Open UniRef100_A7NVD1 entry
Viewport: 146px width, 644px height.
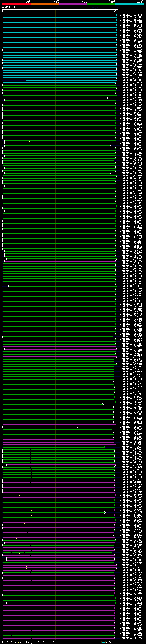[131, 37]
